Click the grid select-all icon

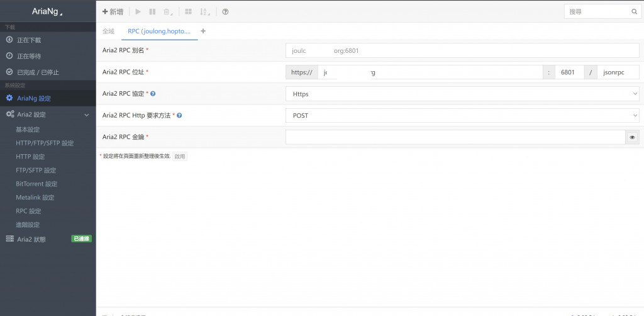(188, 12)
